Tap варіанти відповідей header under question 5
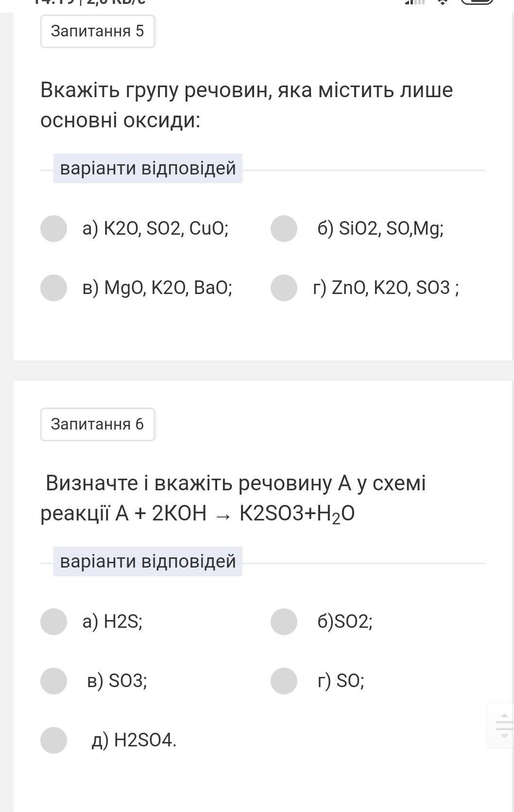514x812 pixels. click(x=148, y=168)
